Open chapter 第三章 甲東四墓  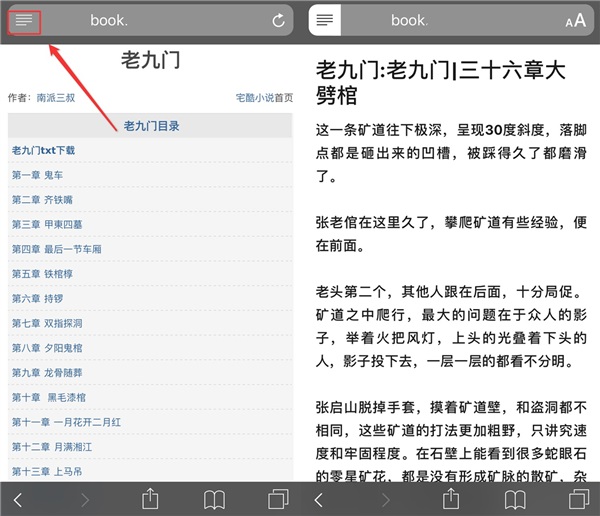tap(47, 225)
